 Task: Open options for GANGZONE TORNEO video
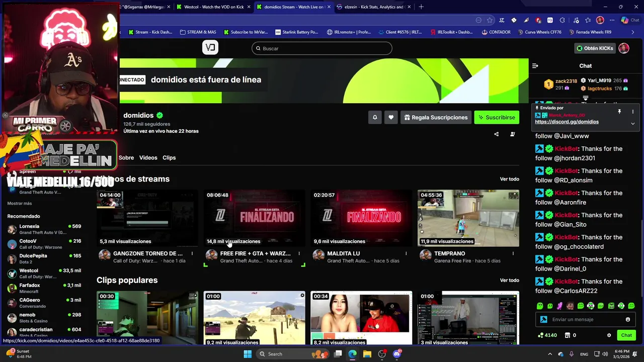[x=192, y=253]
